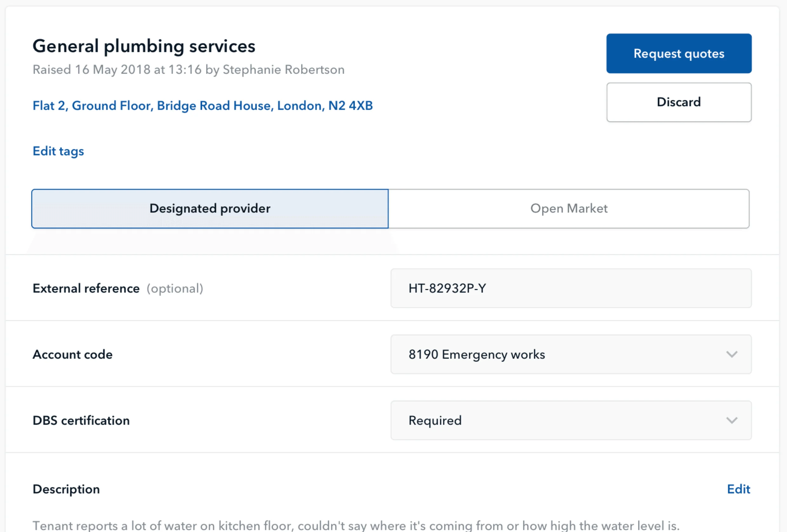Click the DBS certification label
The height and width of the screenshot is (532, 787).
pyautogui.click(x=81, y=420)
